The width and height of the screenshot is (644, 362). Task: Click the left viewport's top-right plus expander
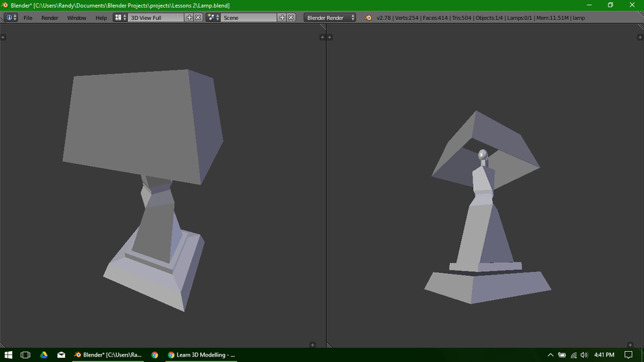pos(322,37)
